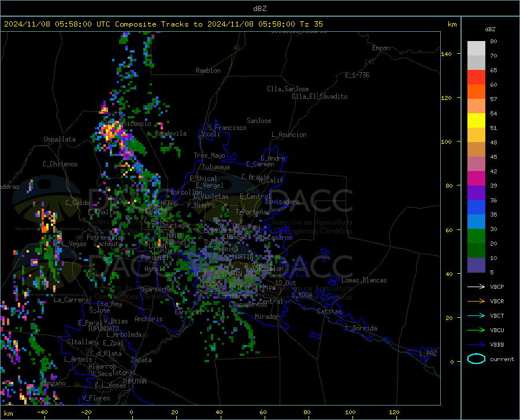Click the 'Tulumaya' map label
The image size is (520, 420).
(x=216, y=167)
